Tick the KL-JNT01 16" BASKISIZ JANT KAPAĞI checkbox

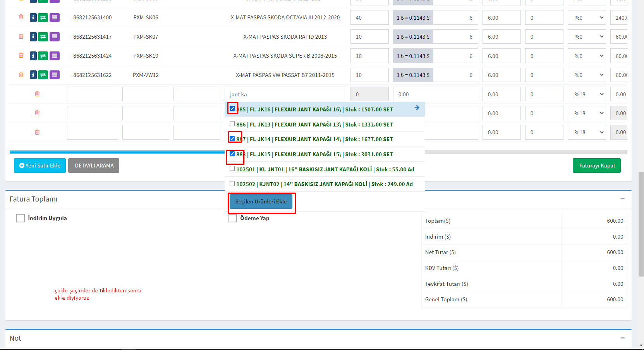click(232, 169)
